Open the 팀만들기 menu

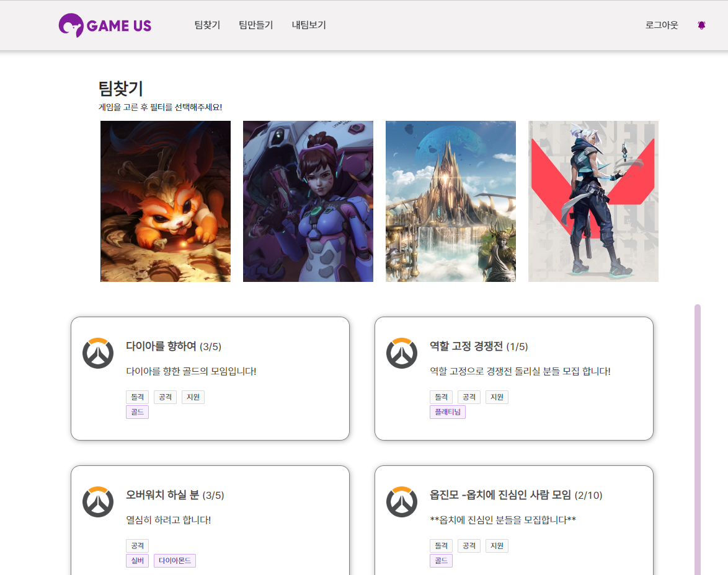256,25
